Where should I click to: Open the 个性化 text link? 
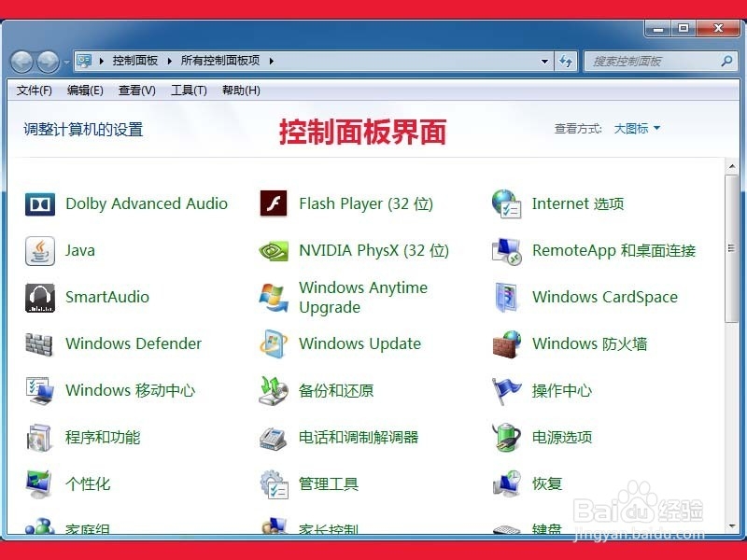(88, 483)
